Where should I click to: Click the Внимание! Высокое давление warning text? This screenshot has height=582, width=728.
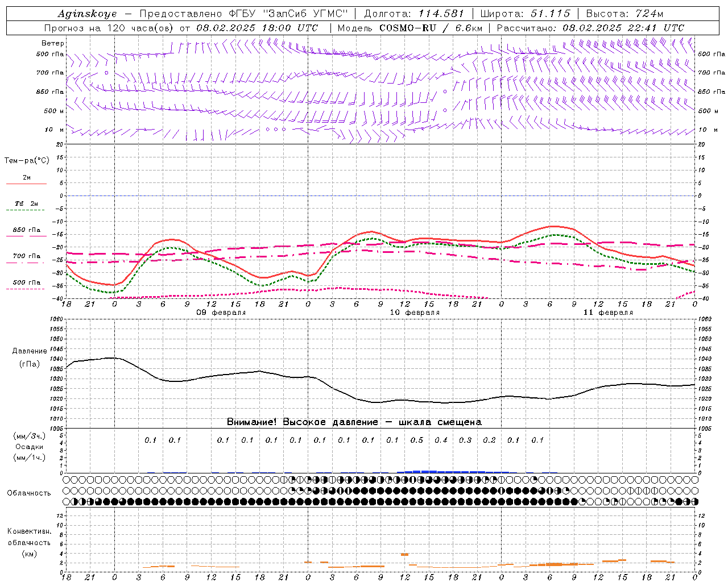(354, 422)
